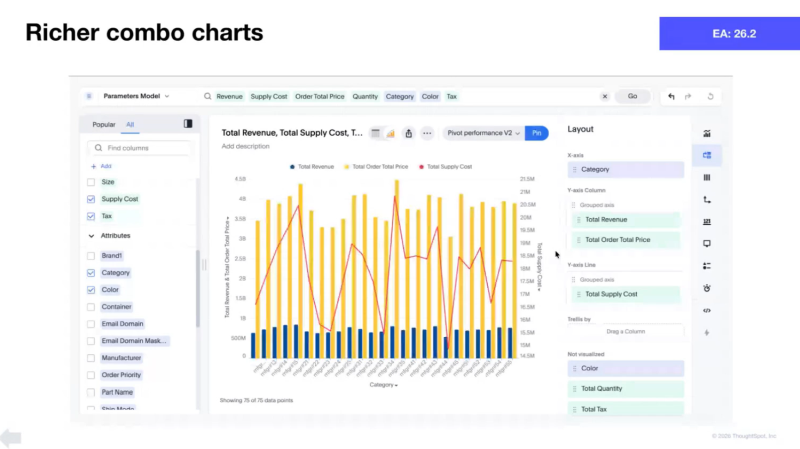Click the reset icon next to redo
This screenshot has height=449, width=800.
[709, 96]
